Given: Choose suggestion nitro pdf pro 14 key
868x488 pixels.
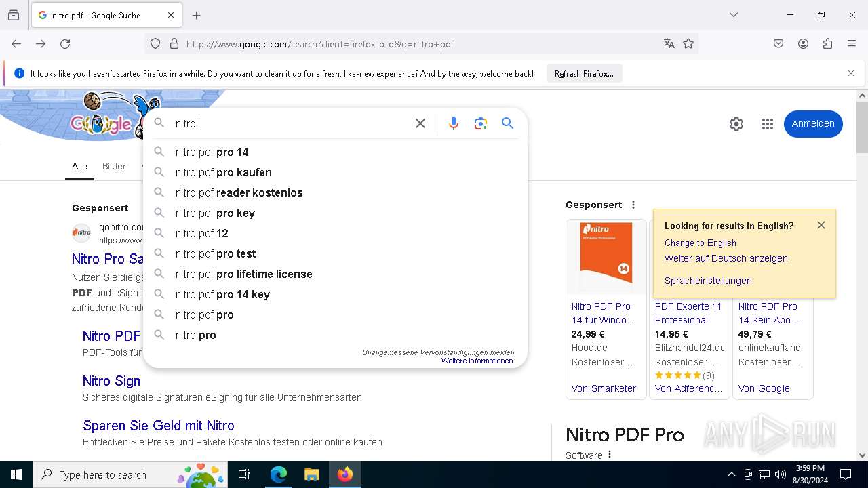Looking at the screenshot, I should (x=335, y=294).
